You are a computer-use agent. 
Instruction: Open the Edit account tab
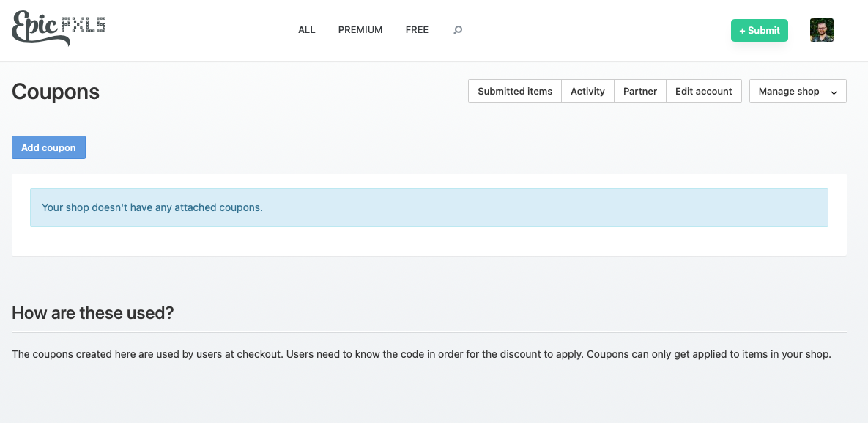[x=703, y=91]
